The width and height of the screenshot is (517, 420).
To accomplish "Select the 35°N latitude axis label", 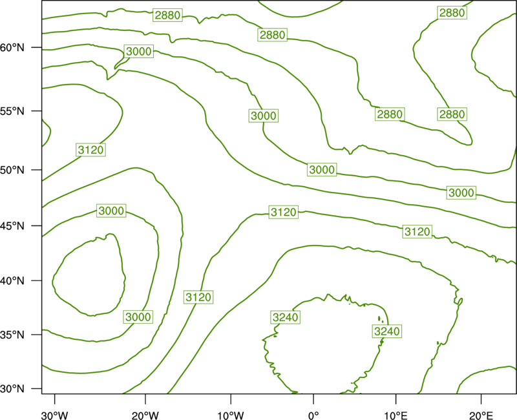I will (x=12, y=335).
